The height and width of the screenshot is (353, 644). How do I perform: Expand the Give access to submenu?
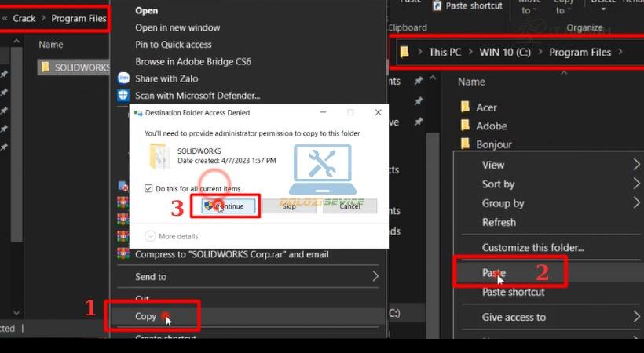[x=635, y=317]
